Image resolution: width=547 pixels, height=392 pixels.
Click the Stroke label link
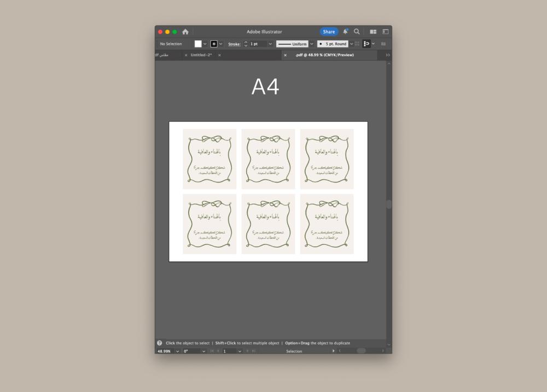coord(234,44)
